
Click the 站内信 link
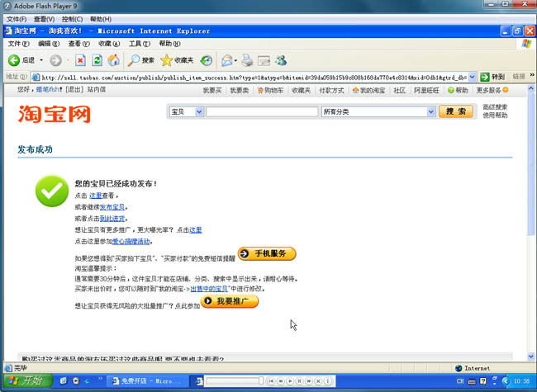(96, 90)
